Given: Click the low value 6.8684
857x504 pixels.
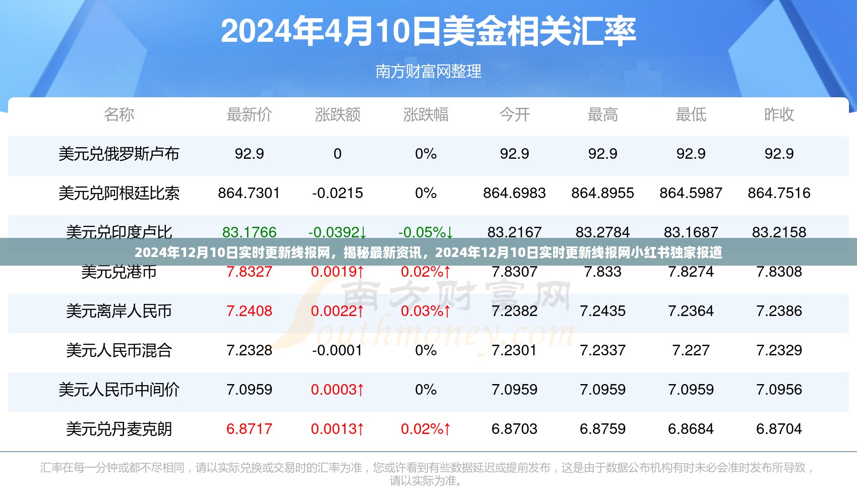Looking at the screenshot, I should point(691,429).
